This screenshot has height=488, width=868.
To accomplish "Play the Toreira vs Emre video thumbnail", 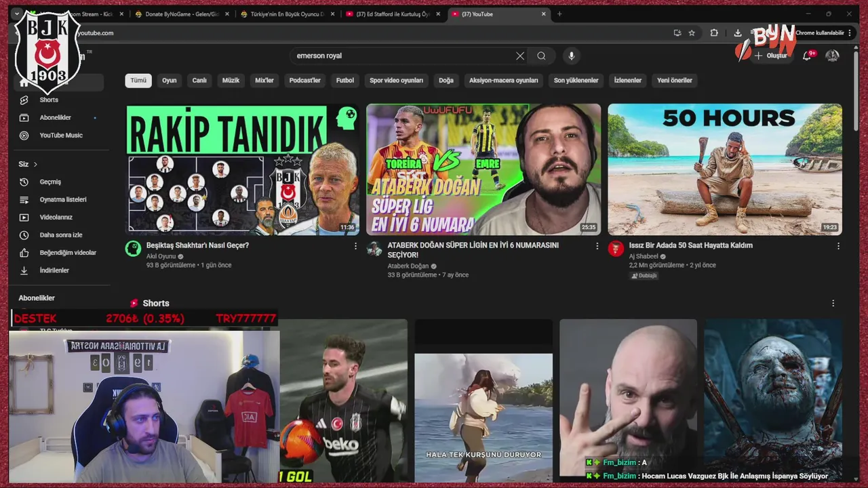I will click(x=484, y=169).
